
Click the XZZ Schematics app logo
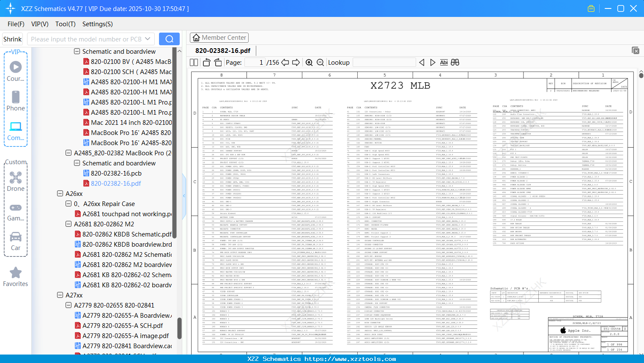(11, 8)
